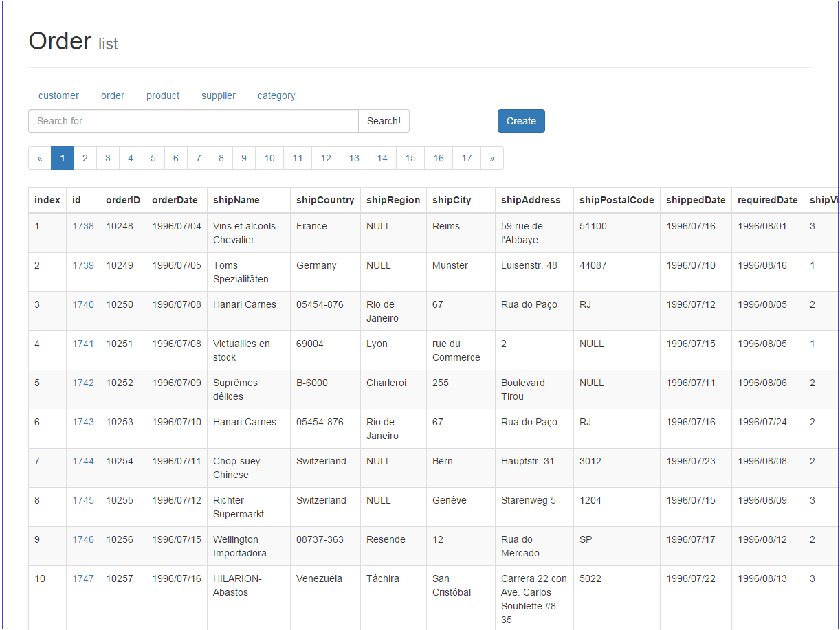Image resolution: width=840 pixels, height=630 pixels.
Task: Focus the 'Search for...' input box
Action: click(x=193, y=121)
